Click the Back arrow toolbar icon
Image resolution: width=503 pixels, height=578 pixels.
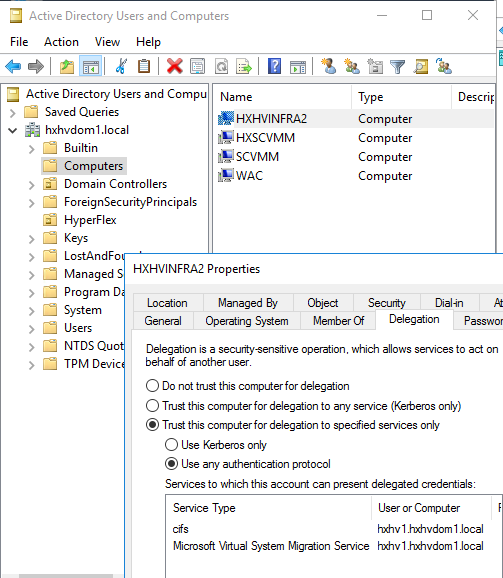point(13,67)
